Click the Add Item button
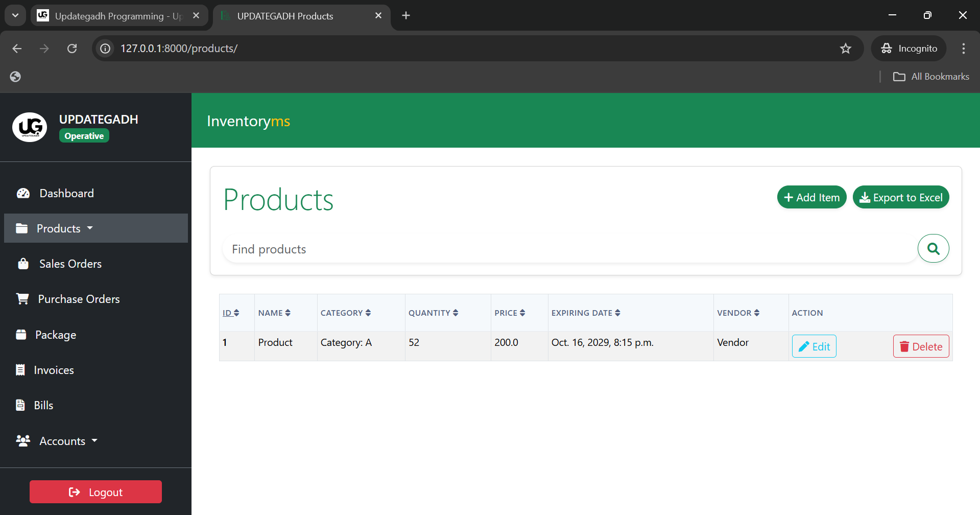Image resolution: width=980 pixels, height=515 pixels. tap(811, 197)
